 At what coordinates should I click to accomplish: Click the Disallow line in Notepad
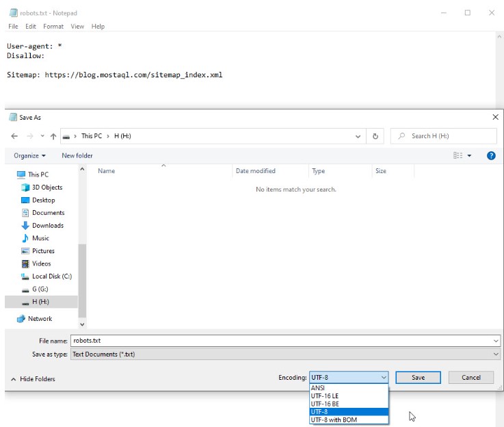[26, 55]
